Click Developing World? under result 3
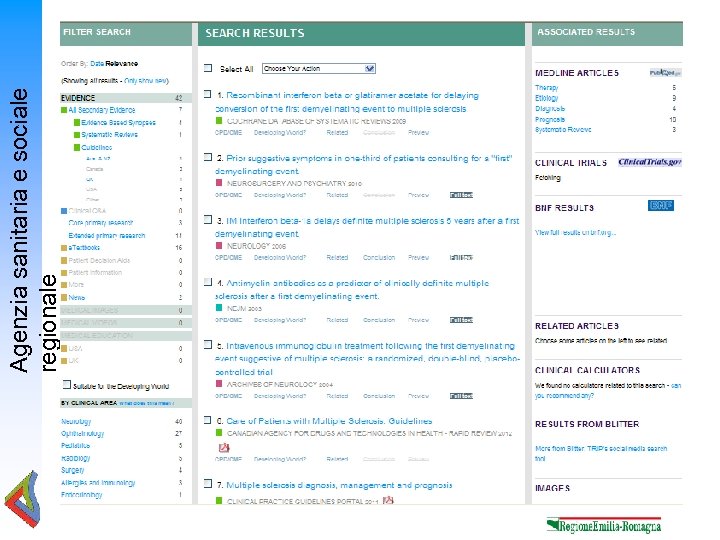Viewport: 720px width, 540px height. click(x=280, y=258)
